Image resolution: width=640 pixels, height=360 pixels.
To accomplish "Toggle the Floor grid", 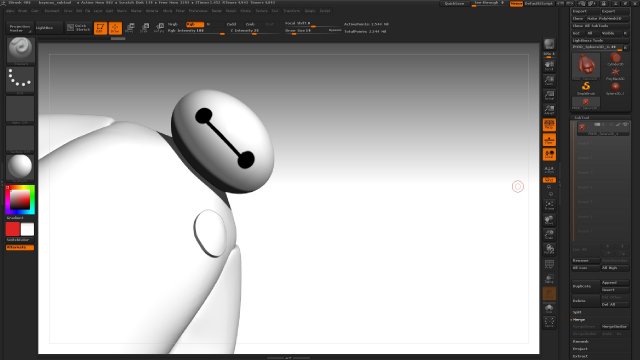I will [x=549, y=140].
